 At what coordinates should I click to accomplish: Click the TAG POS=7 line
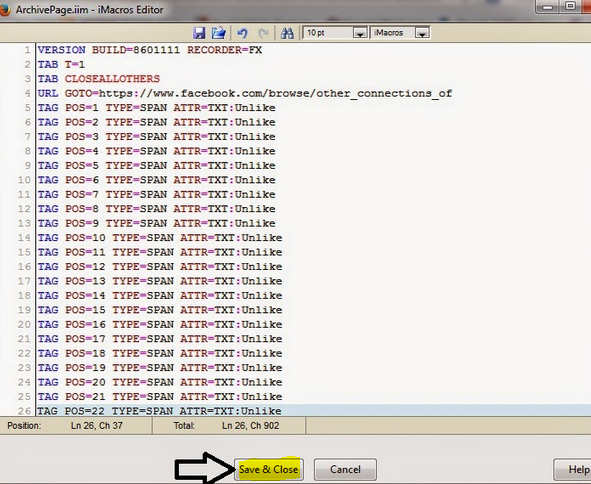(156, 195)
